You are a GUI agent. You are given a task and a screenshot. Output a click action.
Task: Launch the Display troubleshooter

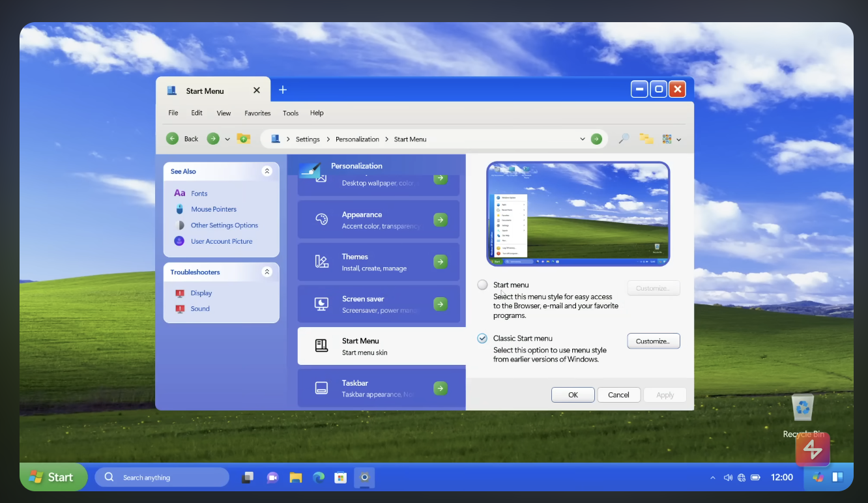point(201,293)
